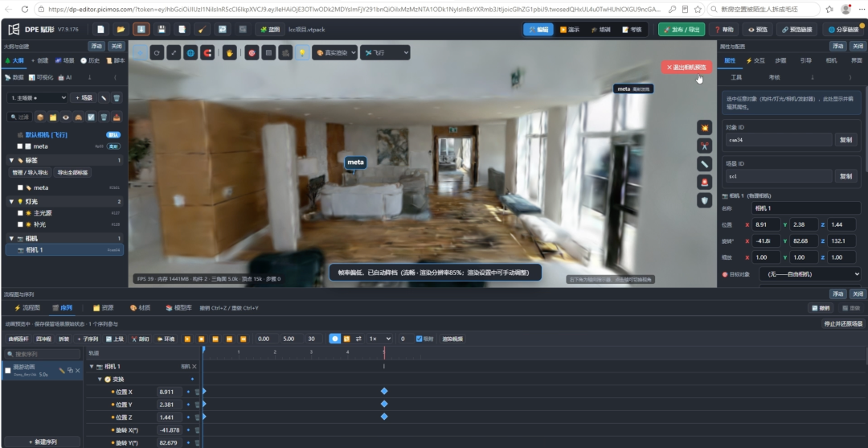Image resolution: width=868 pixels, height=448 pixels.
Task: Click the 发布 / 导出 button
Action: (682, 29)
